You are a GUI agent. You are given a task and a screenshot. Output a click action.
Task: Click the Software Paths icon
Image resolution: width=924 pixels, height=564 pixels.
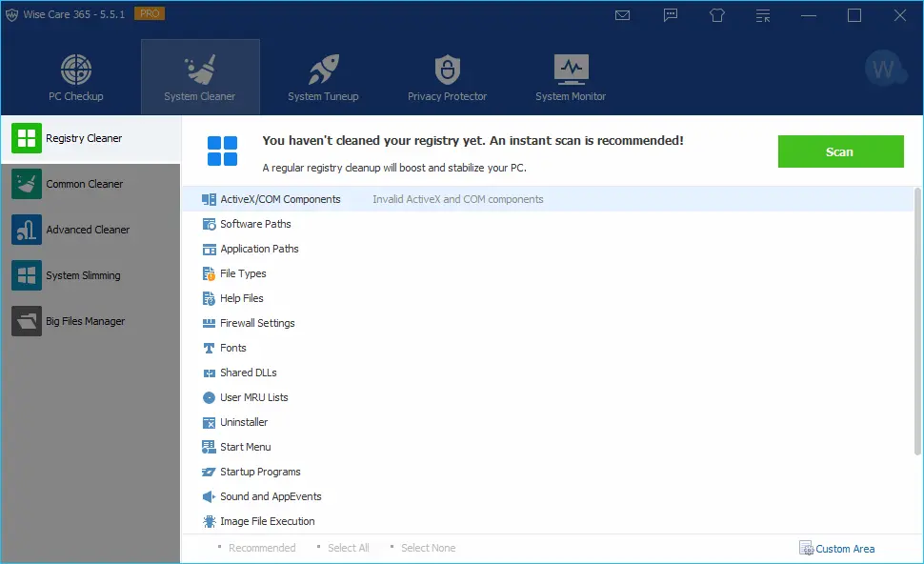tap(209, 225)
